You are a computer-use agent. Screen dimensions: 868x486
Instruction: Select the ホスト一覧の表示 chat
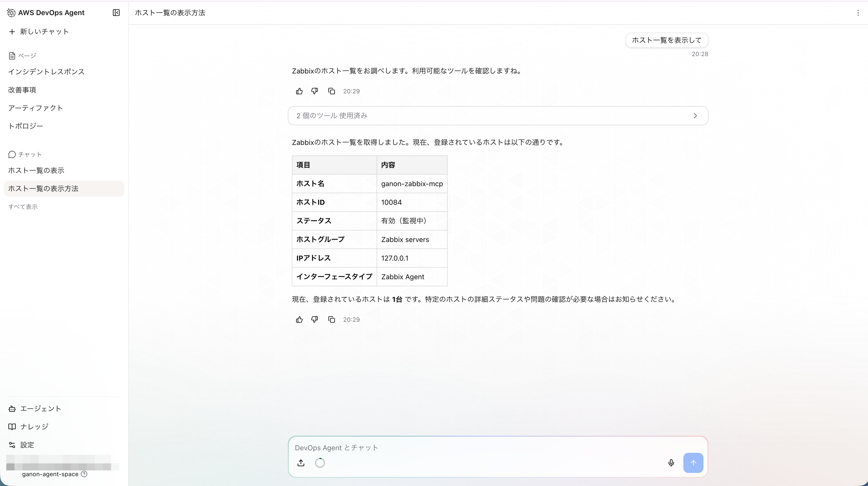(36, 170)
